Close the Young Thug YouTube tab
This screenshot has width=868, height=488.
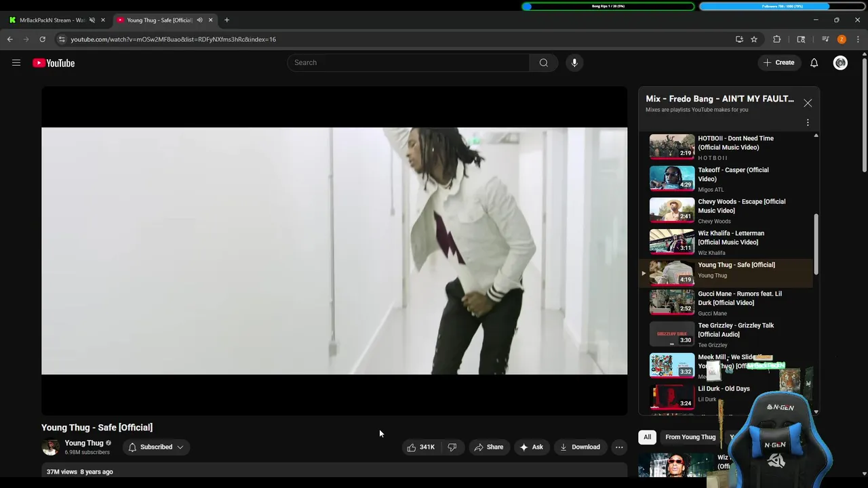tap(210, 20)
